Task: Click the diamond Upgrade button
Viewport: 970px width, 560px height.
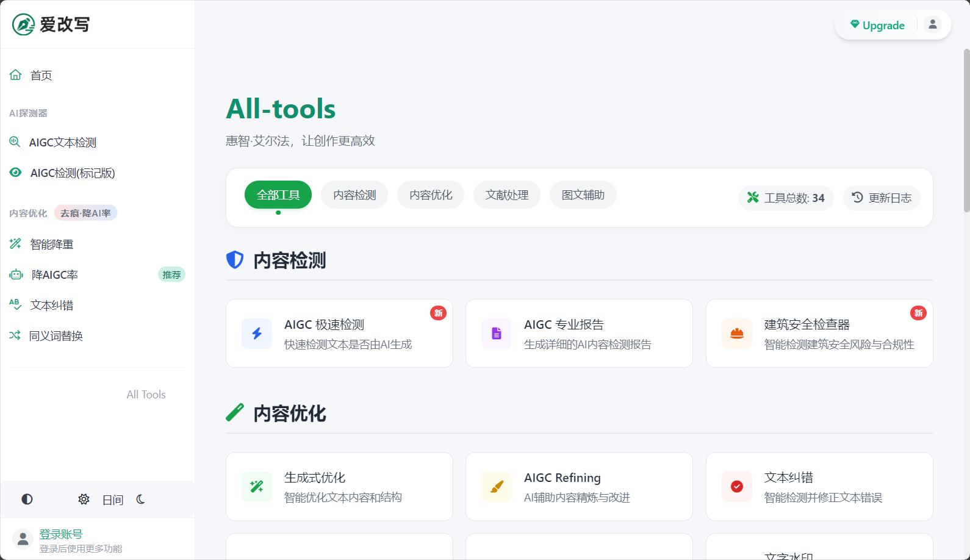Action: pyautogui.click(x=877, y=25)
